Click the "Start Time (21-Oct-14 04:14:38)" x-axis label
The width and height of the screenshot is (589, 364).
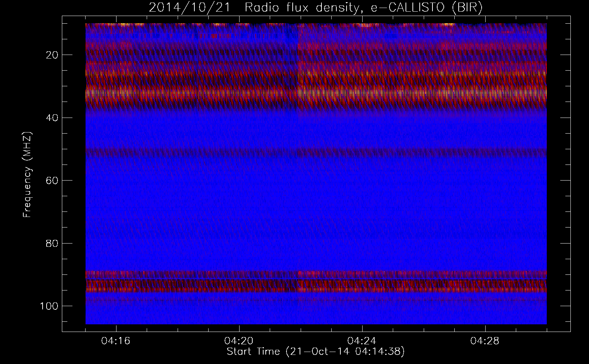point(316,352)
